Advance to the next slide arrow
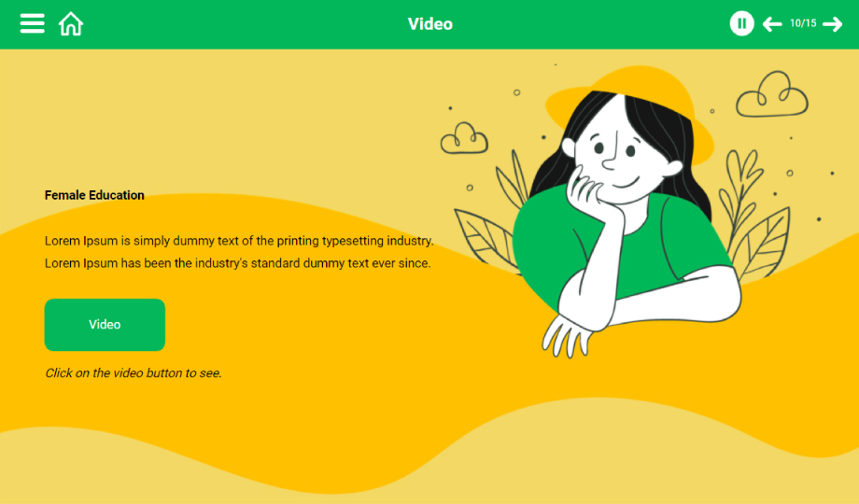This screenshot has width=859, height=504. click(x=833, y=24)
